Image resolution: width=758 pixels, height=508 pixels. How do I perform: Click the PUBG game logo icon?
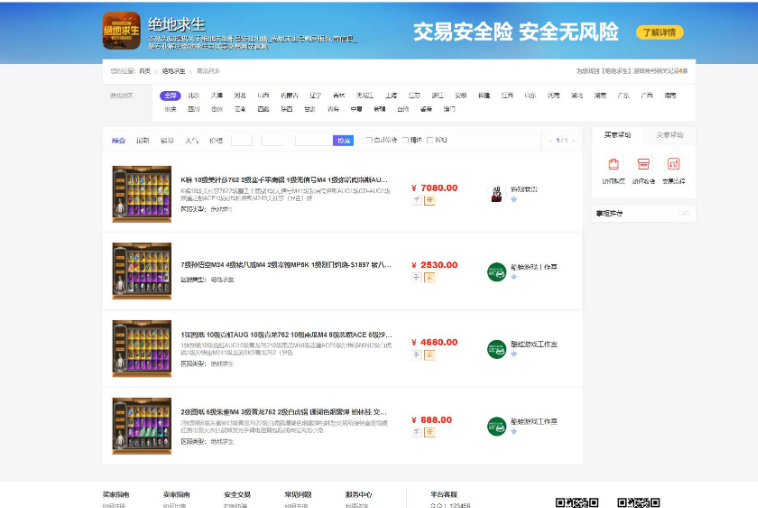(121, 30)
